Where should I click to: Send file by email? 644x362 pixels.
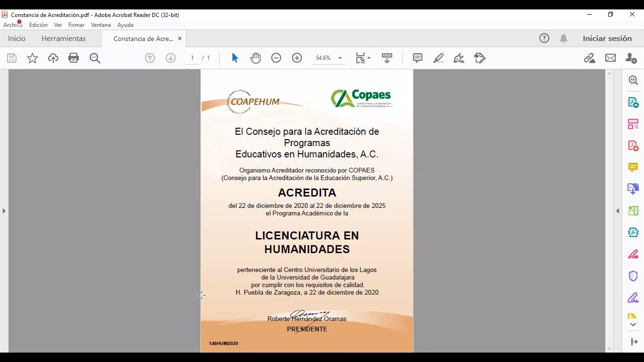click(611, 58)
